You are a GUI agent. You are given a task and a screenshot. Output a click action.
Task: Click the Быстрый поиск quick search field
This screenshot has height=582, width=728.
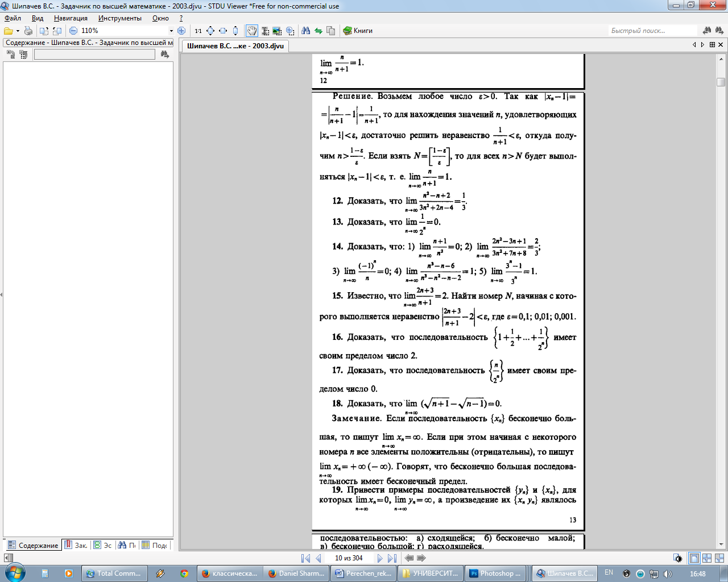652,31
